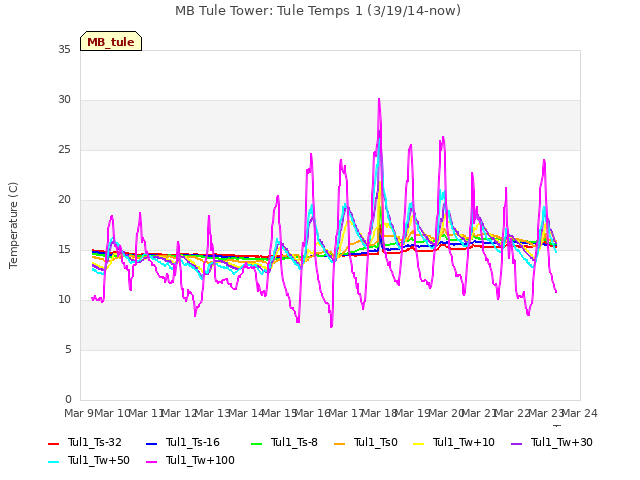Click the MB_tule label box
Viewport: 640px width, 480px height.
tap(111, 41)
